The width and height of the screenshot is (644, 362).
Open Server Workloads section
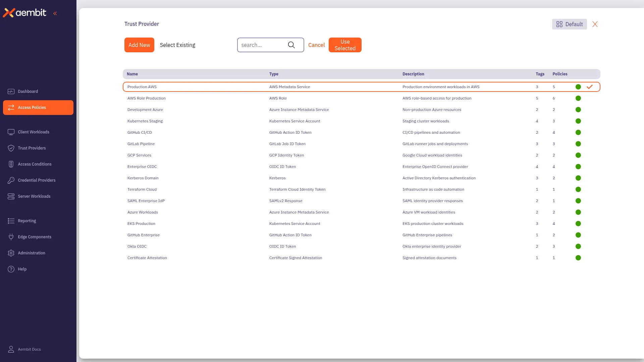(38, 196)
